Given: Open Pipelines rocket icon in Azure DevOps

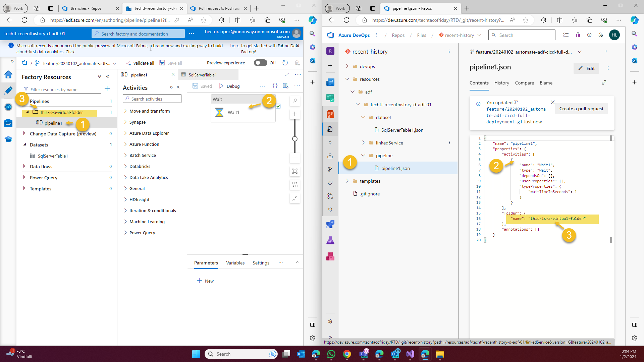Looking at the screenshot, I should [330, 224].
